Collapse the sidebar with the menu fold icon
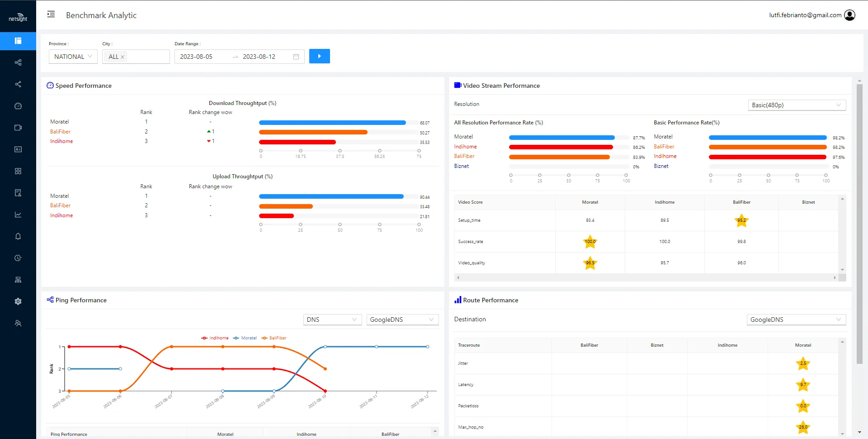This screenshot has height=439, width=868. click(x=51, y=14)
